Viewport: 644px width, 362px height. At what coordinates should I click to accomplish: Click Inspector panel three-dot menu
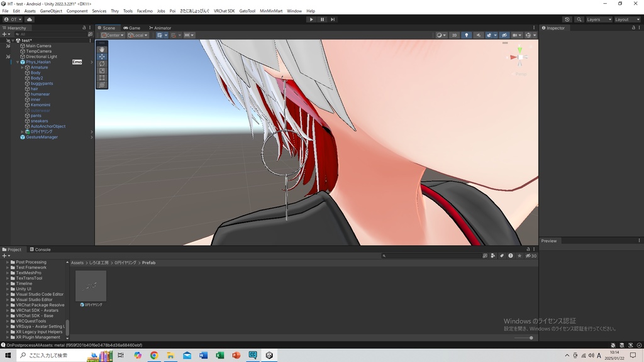point(639,28)
